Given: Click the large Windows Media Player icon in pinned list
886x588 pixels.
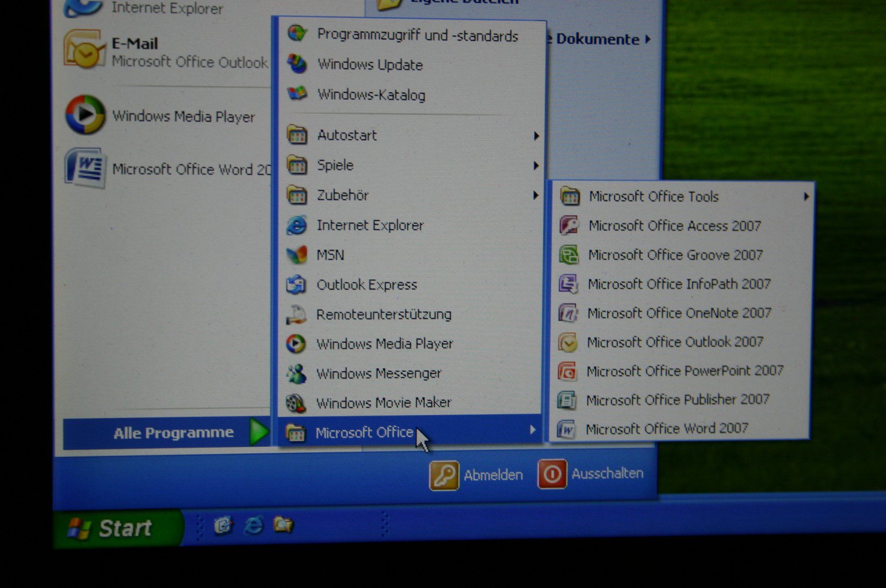Looking at the screenshot, I should pos(86,115).
